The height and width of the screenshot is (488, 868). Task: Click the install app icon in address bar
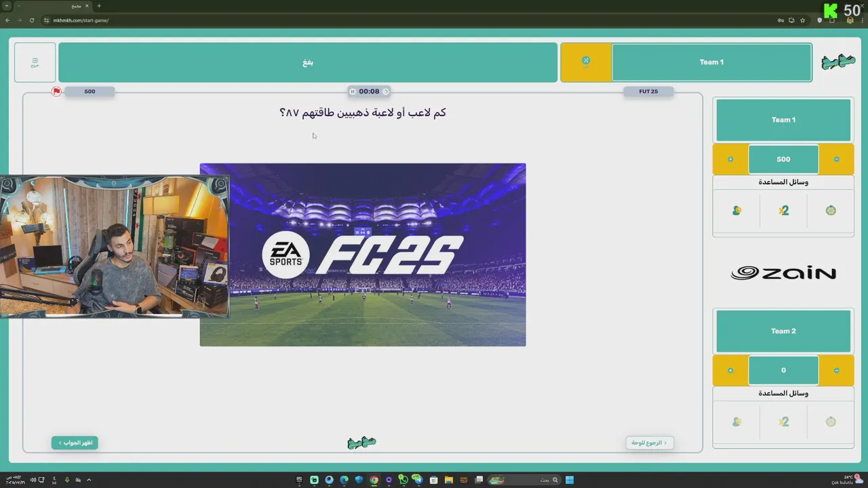(x=791, y=20)
